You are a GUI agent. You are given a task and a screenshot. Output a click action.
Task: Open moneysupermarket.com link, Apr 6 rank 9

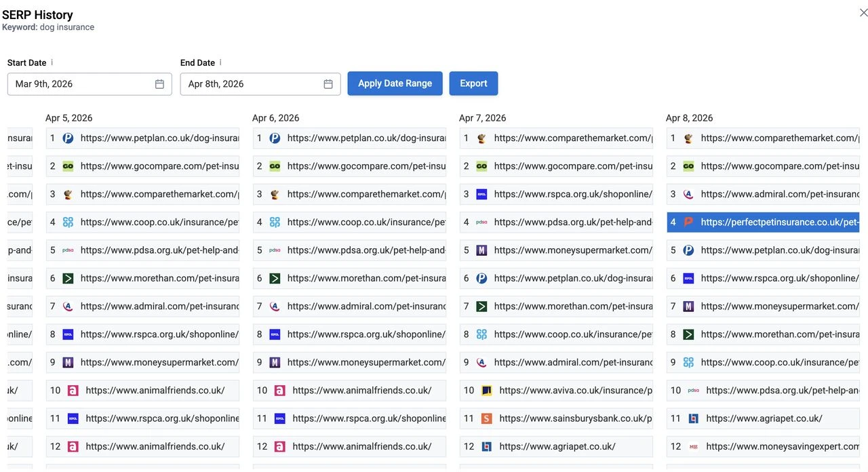coord(366,362)
